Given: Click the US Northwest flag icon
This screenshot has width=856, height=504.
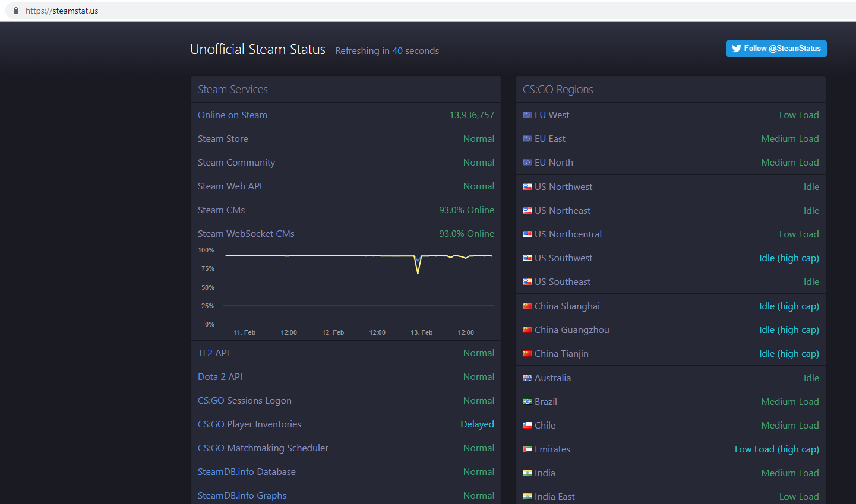Looking at the screenshot, I should pyautogui.click(x=528, y=187).
